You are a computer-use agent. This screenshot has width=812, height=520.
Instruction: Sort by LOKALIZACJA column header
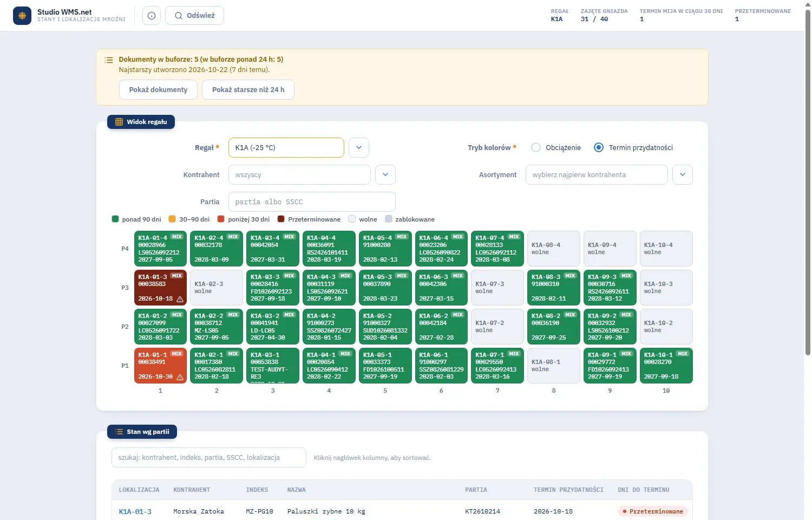pyautogui.click(x=139, y=490)
